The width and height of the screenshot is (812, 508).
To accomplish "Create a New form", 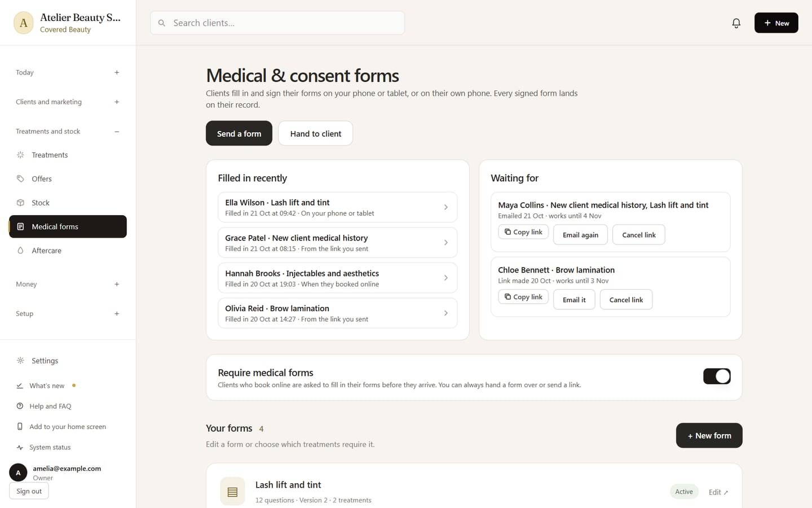I will (709, 436).
